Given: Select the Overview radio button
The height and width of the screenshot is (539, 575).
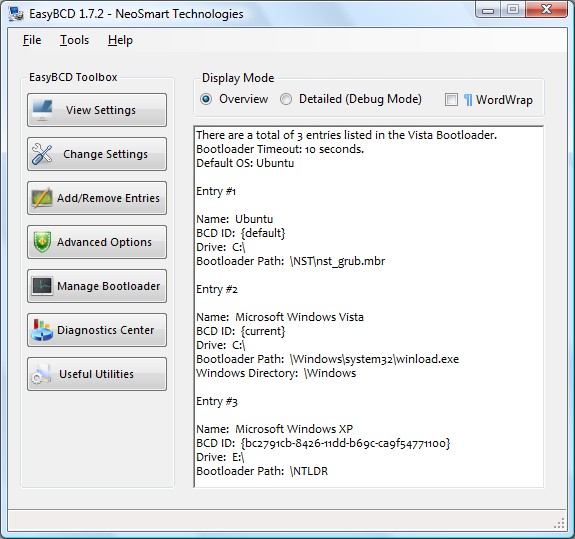Looking at the screenshot, I should 206,99.
